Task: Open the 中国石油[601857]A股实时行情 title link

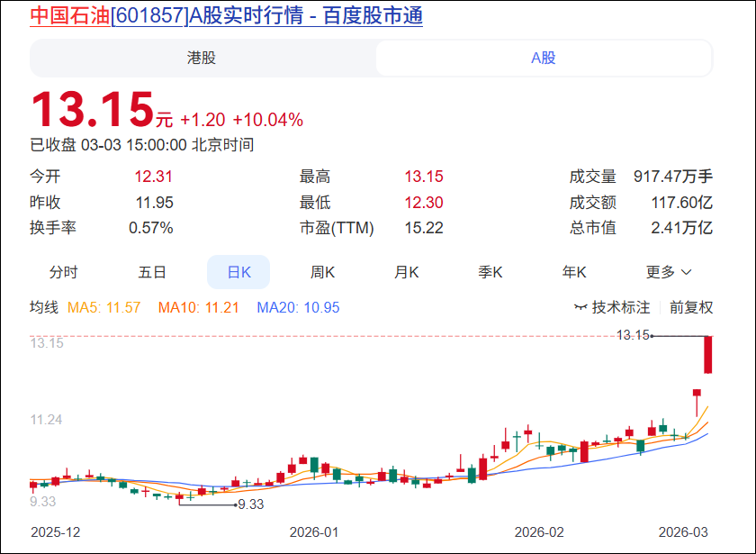Action: click(226, 15)
